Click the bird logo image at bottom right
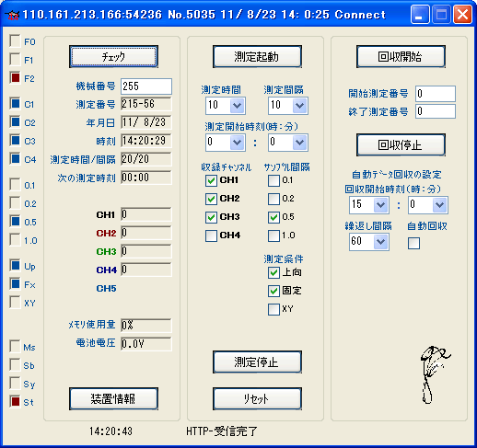The height and width of the screenshot is (448, 477). [x=434, y=374]
